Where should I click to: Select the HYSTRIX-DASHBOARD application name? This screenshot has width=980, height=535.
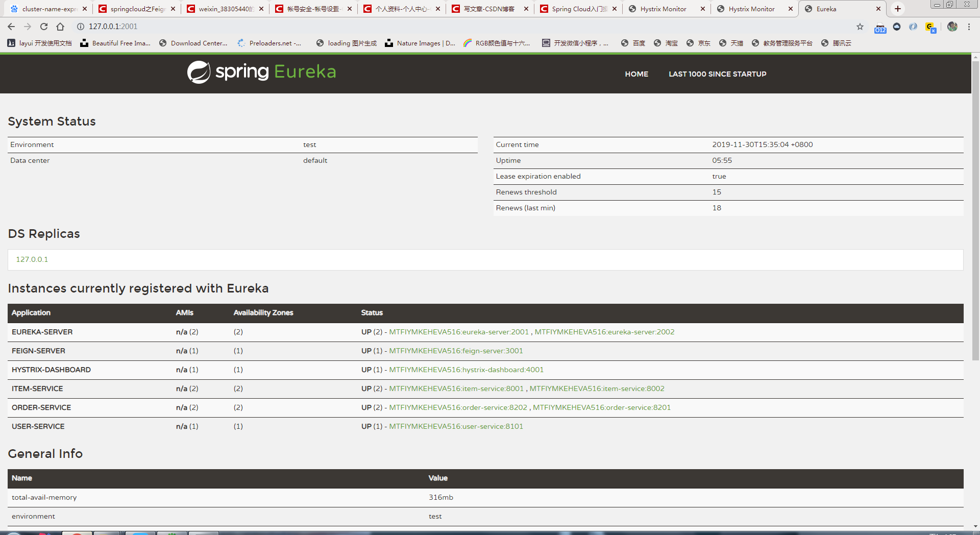(x=51, y=370)
